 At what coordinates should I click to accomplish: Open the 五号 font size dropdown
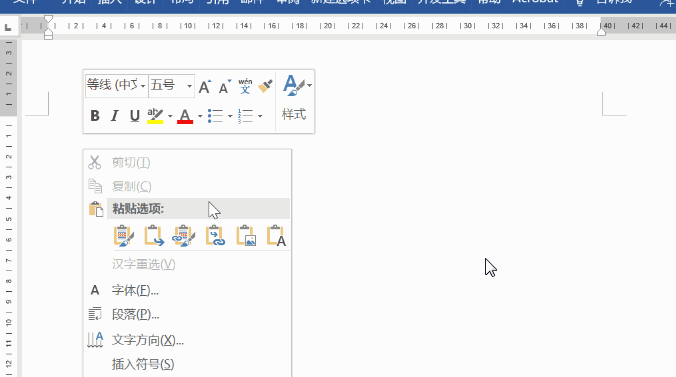(189, 86)
